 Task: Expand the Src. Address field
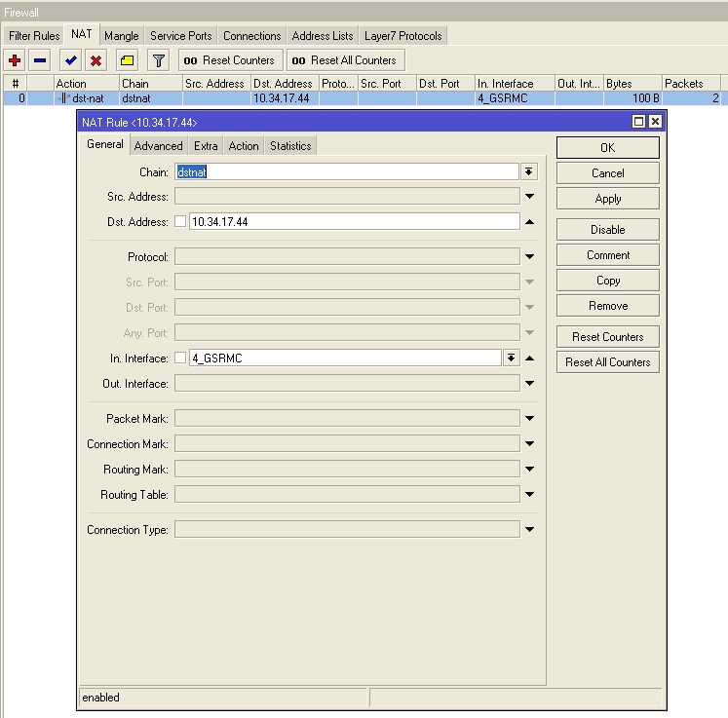tap(529, 197)
